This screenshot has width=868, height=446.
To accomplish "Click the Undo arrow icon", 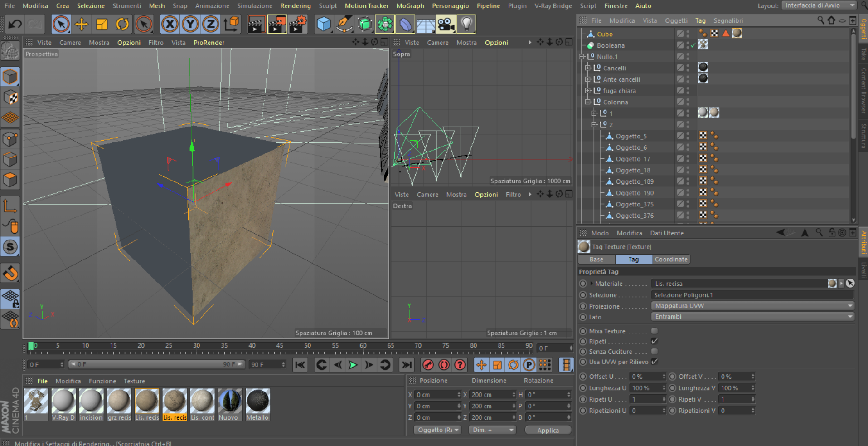I will coord(15,24).
